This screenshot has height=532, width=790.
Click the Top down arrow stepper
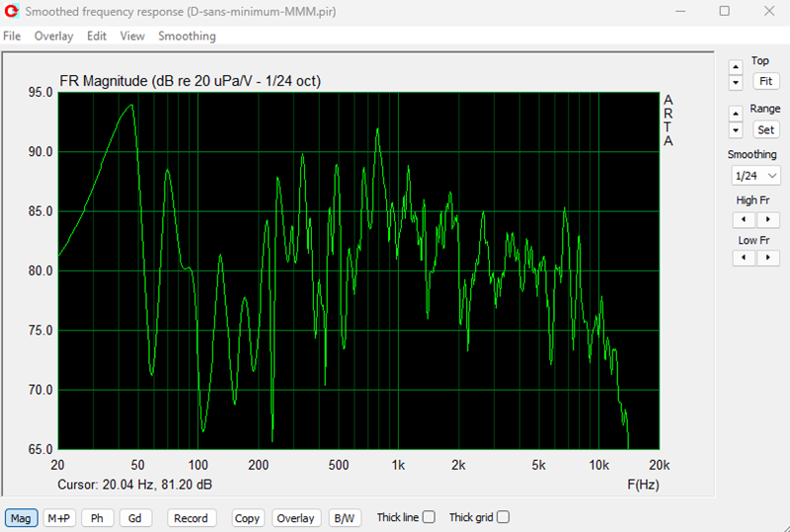click(x=736, y=82)
